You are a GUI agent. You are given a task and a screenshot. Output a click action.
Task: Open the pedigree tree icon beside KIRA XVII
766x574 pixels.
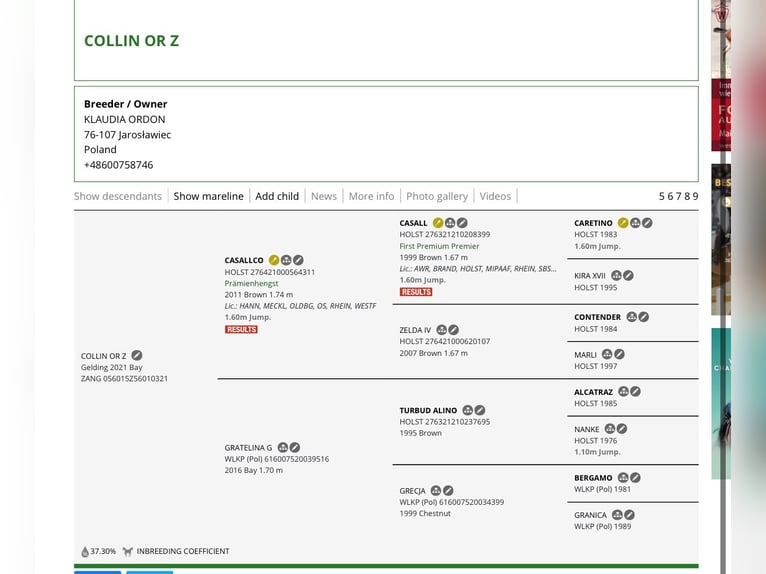(616, 276)
